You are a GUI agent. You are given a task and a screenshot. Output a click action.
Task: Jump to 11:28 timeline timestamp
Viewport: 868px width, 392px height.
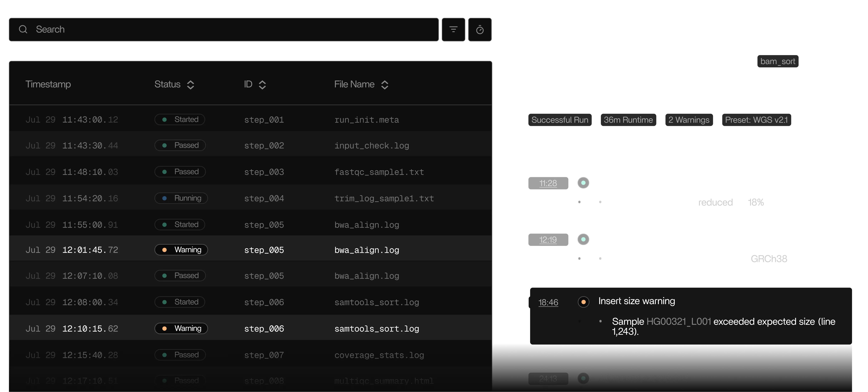pos(548,183)
